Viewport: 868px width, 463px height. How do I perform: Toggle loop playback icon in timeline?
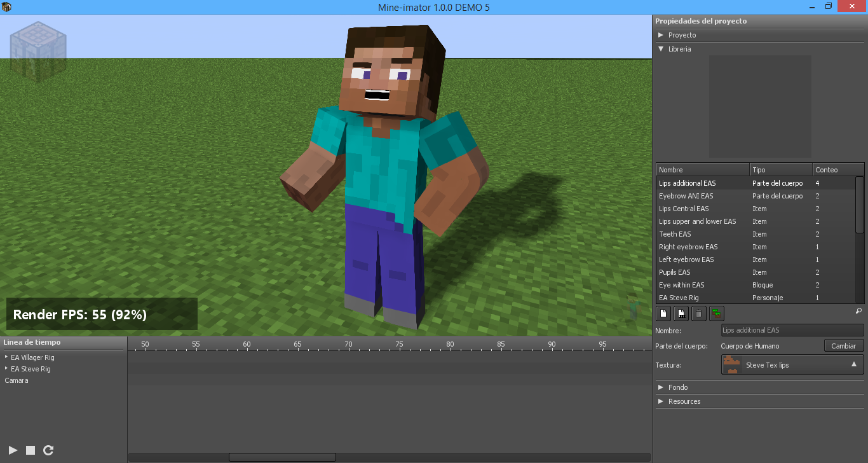click(x=48, y=450)
